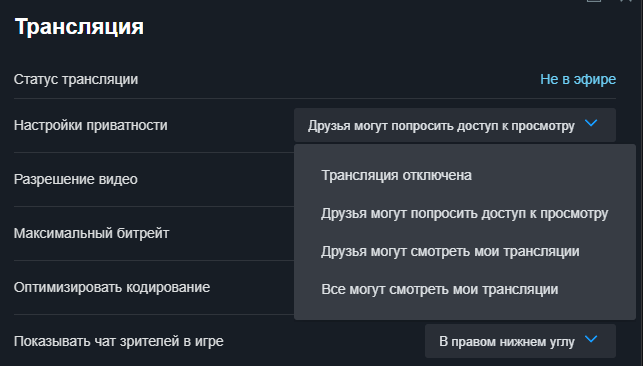Choose "Друзья могут смотреть мои трансляции" from list
Screen dimensions: 643x366
click(465, 251)
